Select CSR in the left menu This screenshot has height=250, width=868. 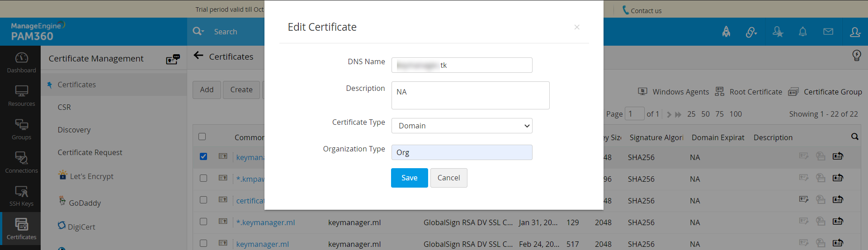(x=64, y=107)
